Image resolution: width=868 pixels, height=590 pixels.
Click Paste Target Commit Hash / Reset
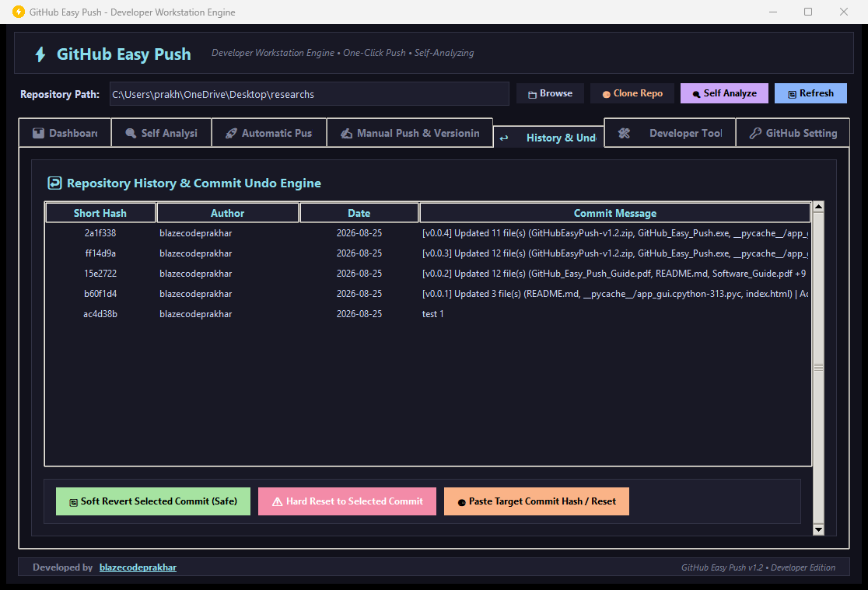click(x=537, y=501)
